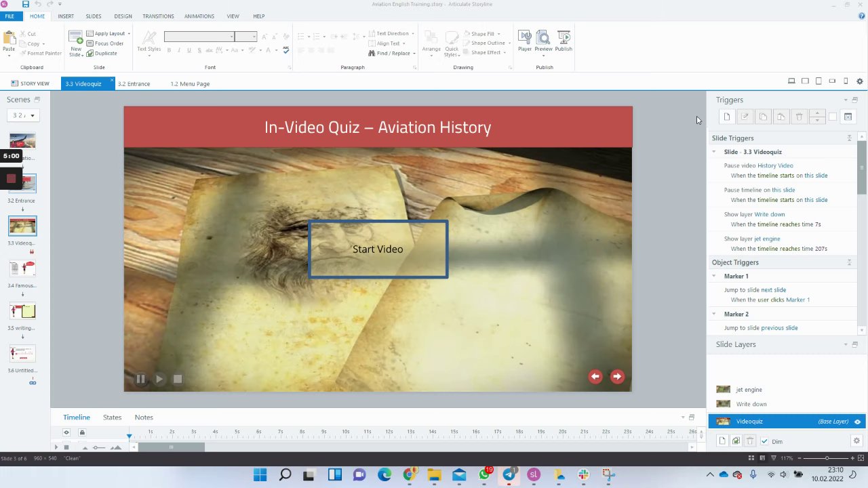The height and width of the screenshot is (488, 868).
Task: Open Telegram from the taskbar
Action: pos(509,475)
